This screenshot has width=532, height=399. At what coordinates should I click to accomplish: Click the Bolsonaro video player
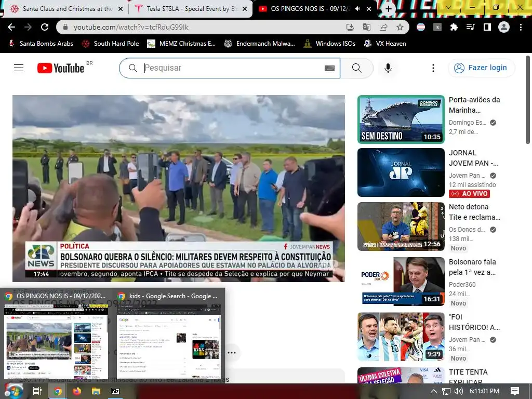click(179, 188)
